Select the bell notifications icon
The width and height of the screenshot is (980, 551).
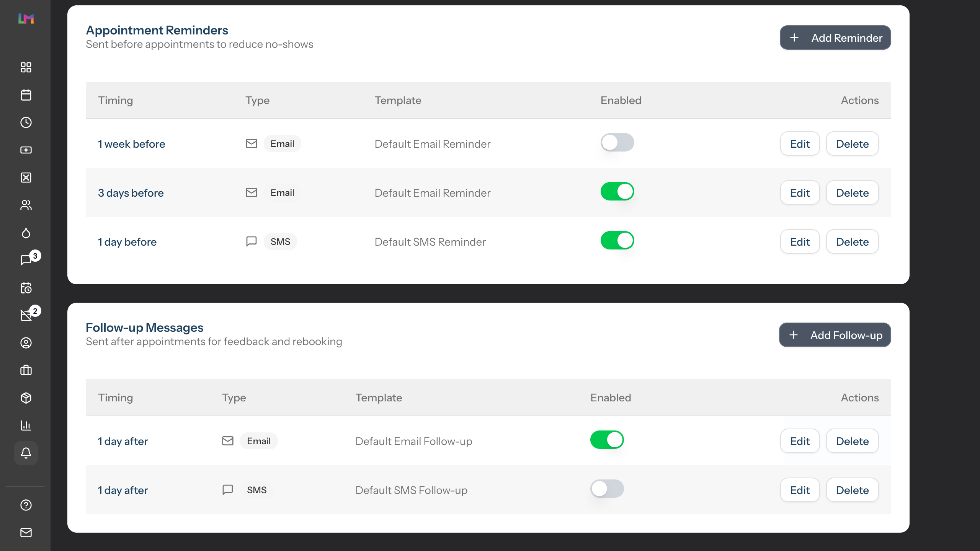pos(26,453)
